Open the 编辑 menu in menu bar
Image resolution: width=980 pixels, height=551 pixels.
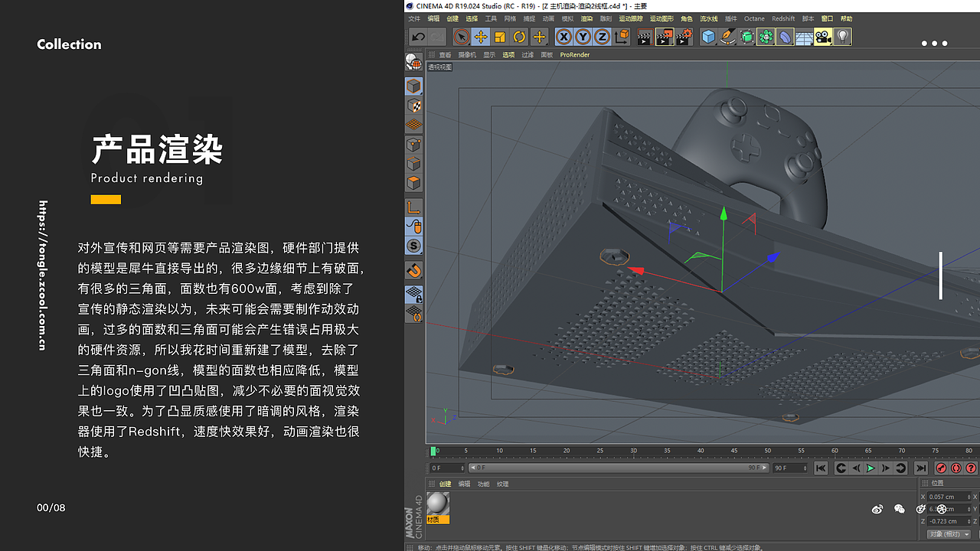[x=433, y=18]
